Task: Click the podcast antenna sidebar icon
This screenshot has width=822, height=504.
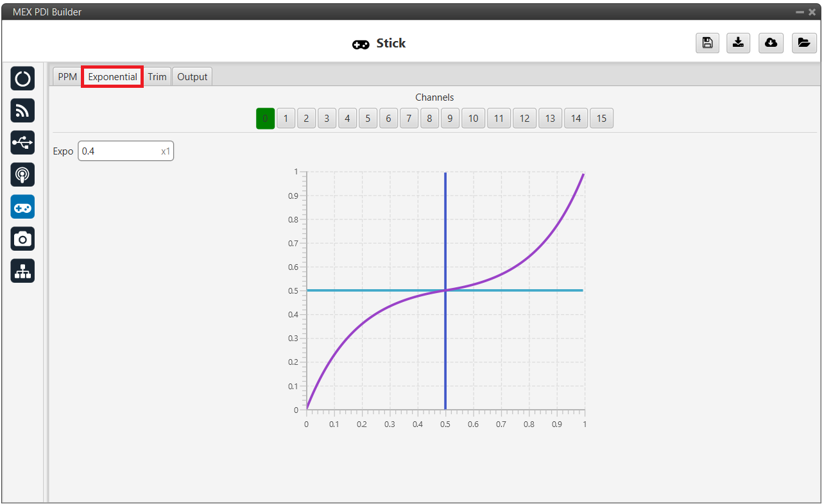Action: (x=22, y=174)
